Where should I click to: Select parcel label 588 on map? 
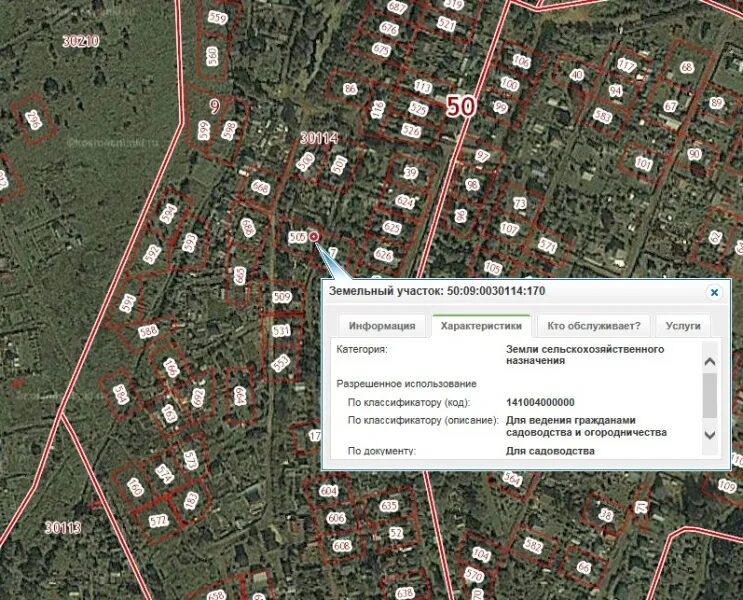pos(148,330)
